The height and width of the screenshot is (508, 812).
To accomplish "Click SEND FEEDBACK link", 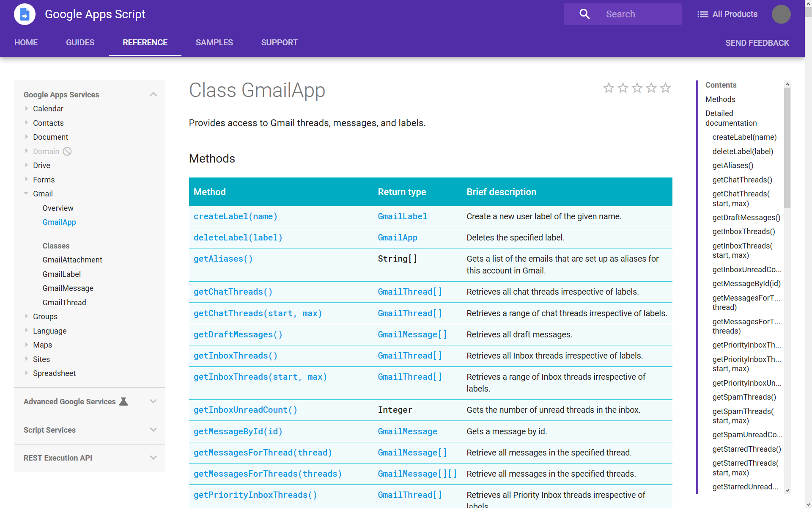I will click(x=757, y=43).
